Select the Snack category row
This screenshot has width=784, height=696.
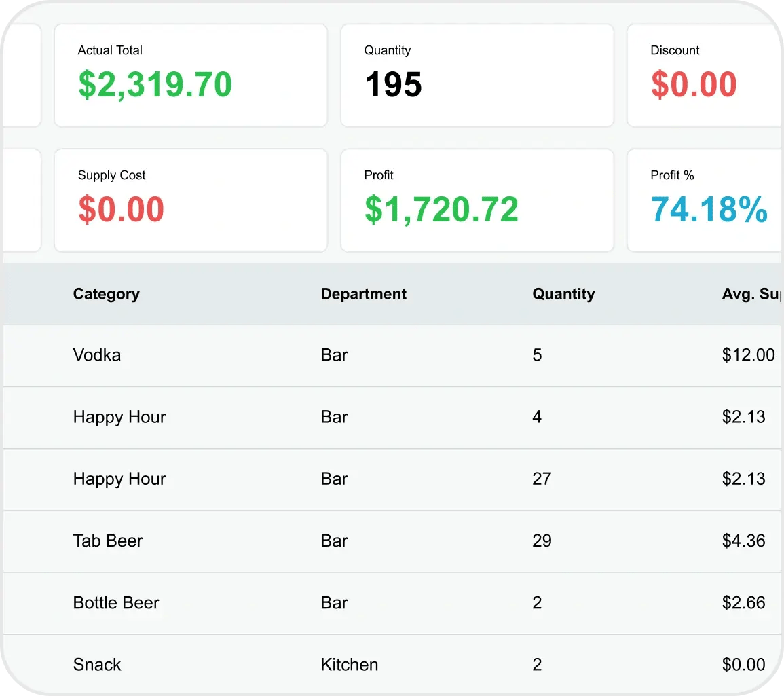tap(97, 665)
